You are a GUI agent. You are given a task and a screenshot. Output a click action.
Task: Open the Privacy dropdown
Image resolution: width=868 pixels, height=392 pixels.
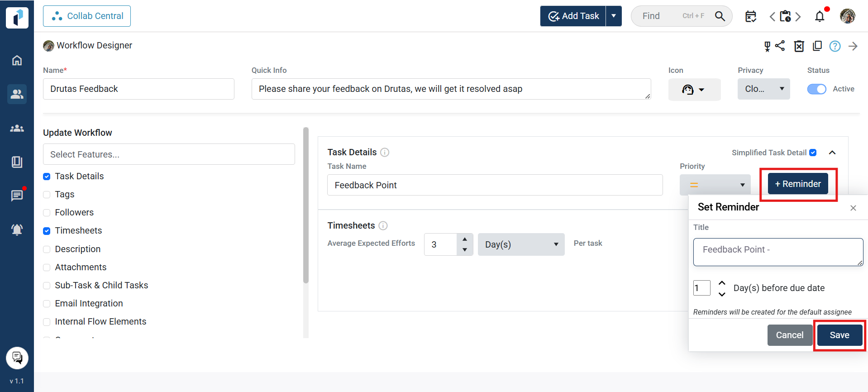point(763,89)
